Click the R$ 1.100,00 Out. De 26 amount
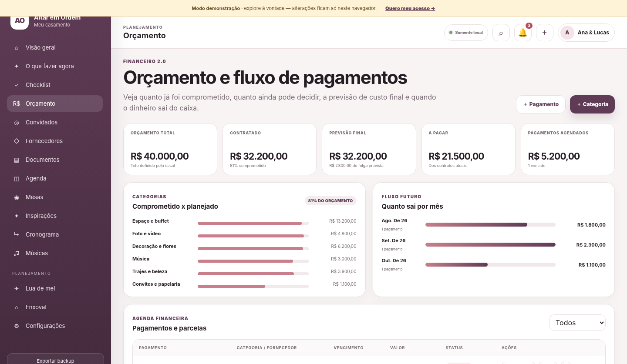Image resolution: width=627 pixels, height=364 pixels. coord(592,265)
